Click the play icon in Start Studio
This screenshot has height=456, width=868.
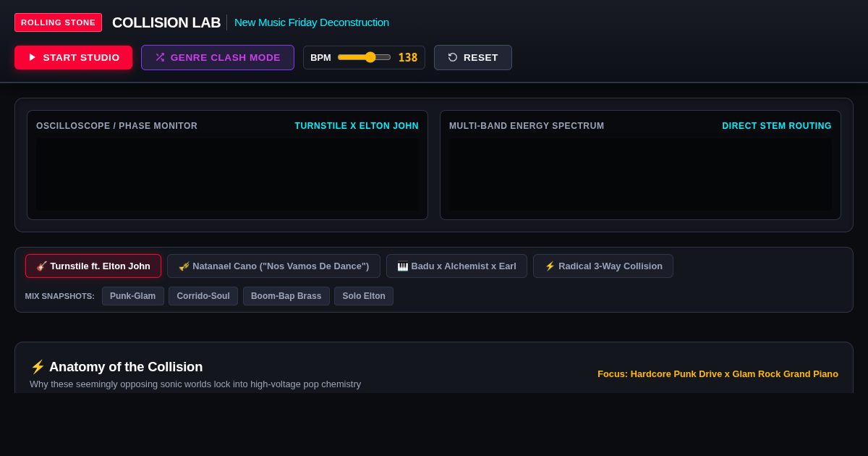tap(33, 57)
